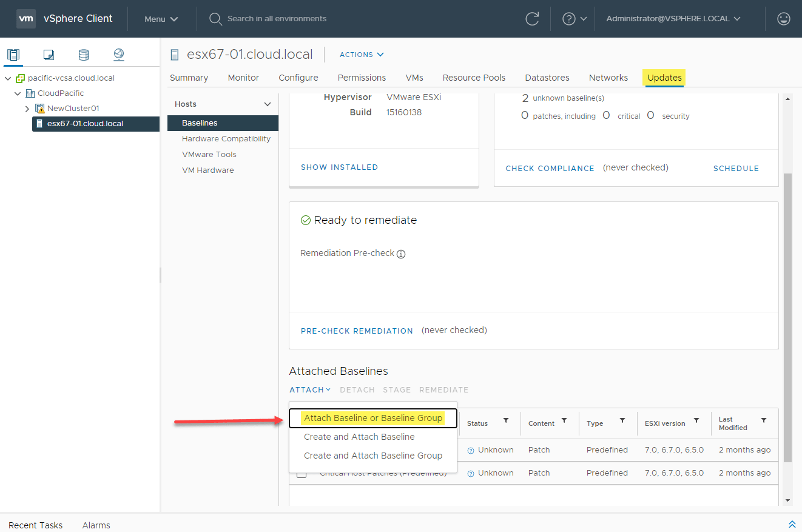Switch to Networking inventory view
This screenshot has width=802, height=532.
(x=119, y=55)
